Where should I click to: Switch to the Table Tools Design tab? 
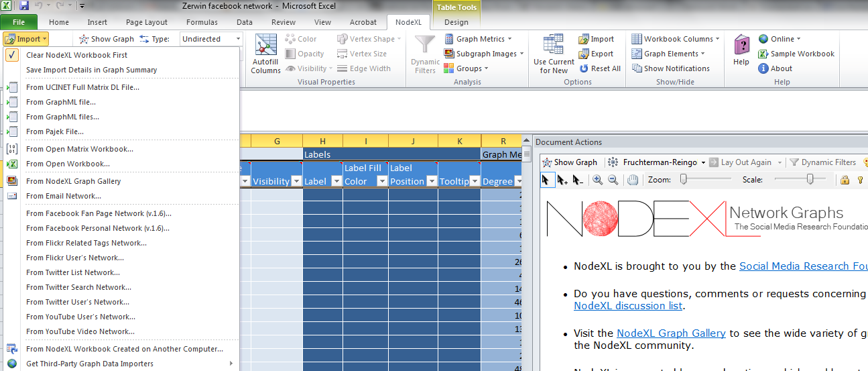click(x=456, y=22)
